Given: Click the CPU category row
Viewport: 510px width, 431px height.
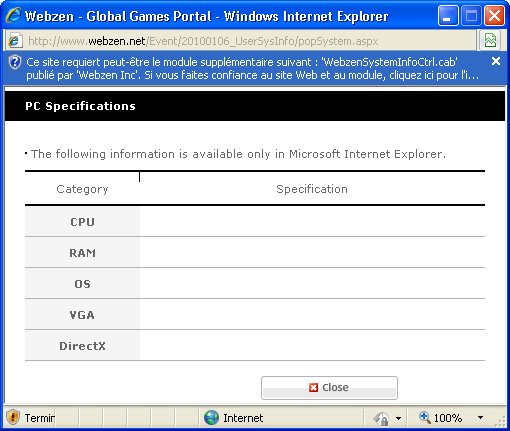Looking at the screenshot, I should (x=255, y=222).
